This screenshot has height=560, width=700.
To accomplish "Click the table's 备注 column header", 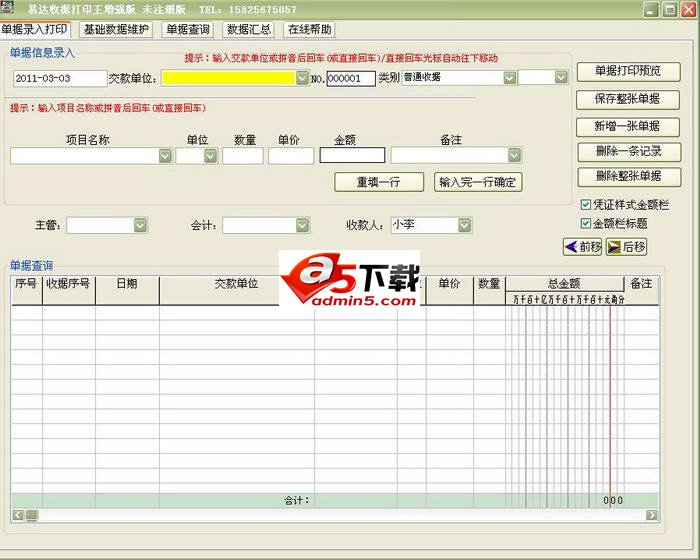I will point(642,291).
